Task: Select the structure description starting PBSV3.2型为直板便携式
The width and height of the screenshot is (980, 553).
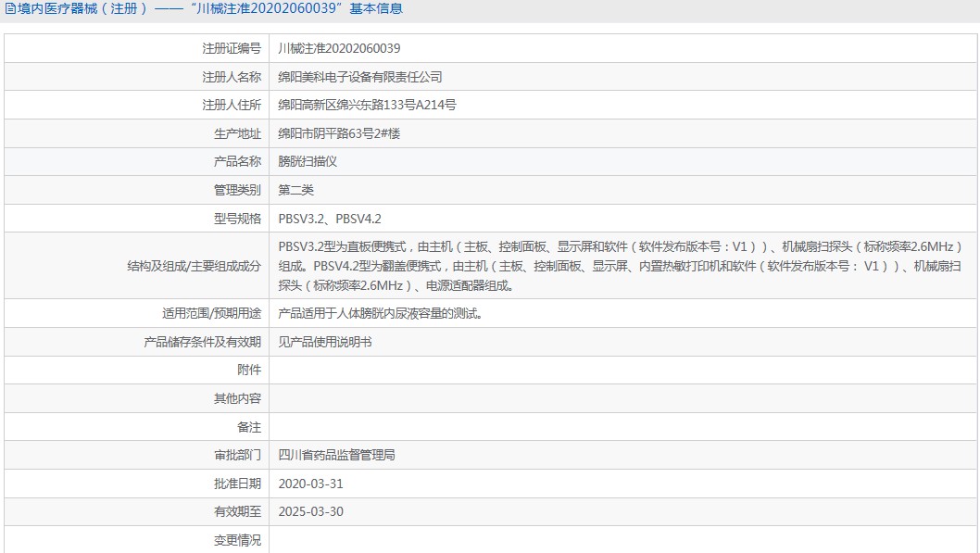Action: tap(620, 266)
